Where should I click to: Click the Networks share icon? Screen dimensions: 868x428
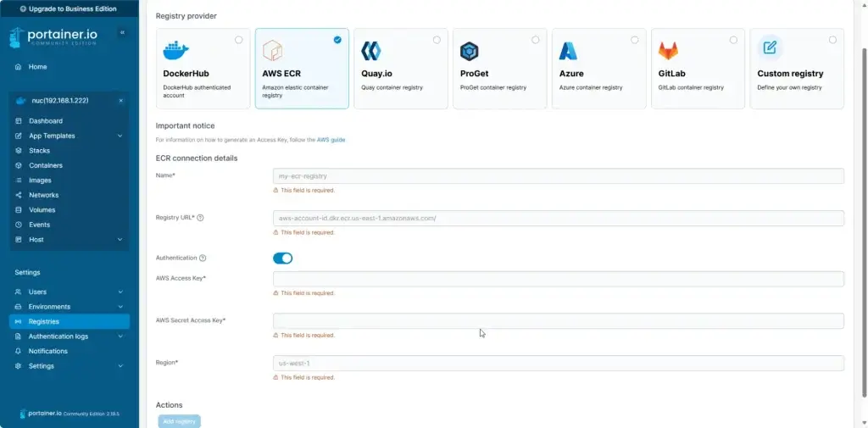point(19,195)
